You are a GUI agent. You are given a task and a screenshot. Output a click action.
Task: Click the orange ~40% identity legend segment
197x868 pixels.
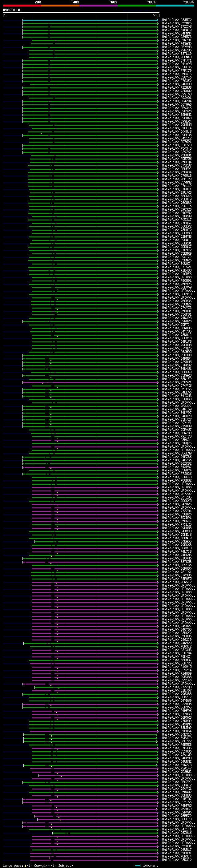[x=60, y=6]
